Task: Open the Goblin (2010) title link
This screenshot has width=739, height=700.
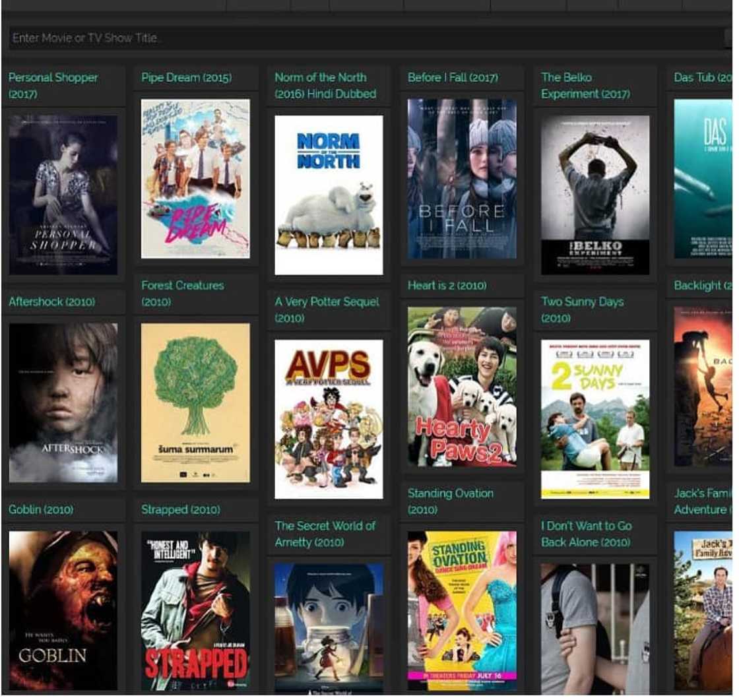Action: (40, 510)
